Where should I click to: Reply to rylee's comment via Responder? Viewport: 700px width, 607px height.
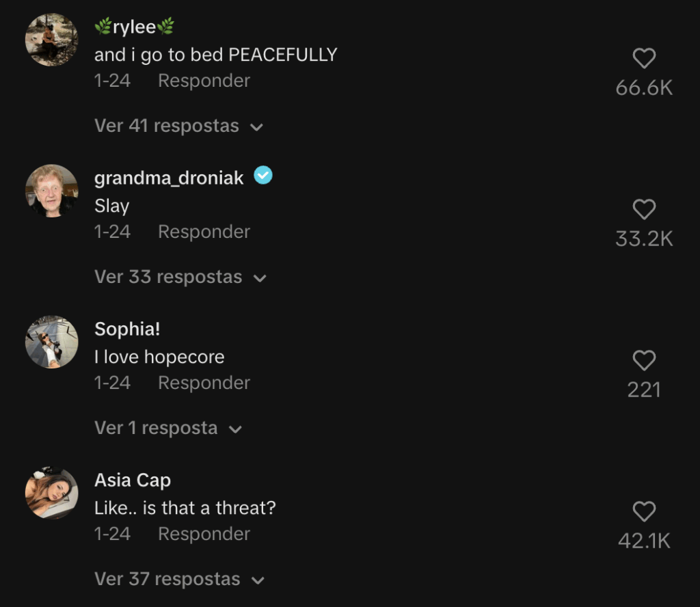(x=204, y=81)
